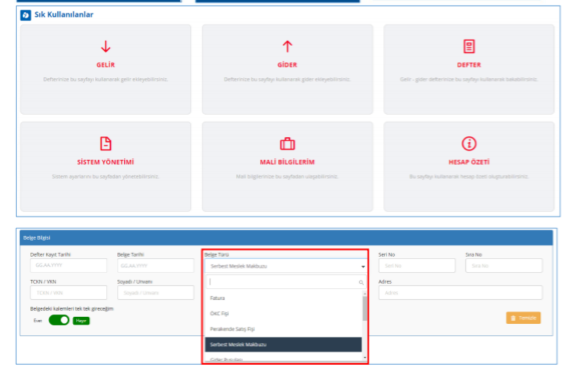This screenshot has height=373, width=567.
Task: Click the Sık Kullanılanlar header icon
Action: 26,15
